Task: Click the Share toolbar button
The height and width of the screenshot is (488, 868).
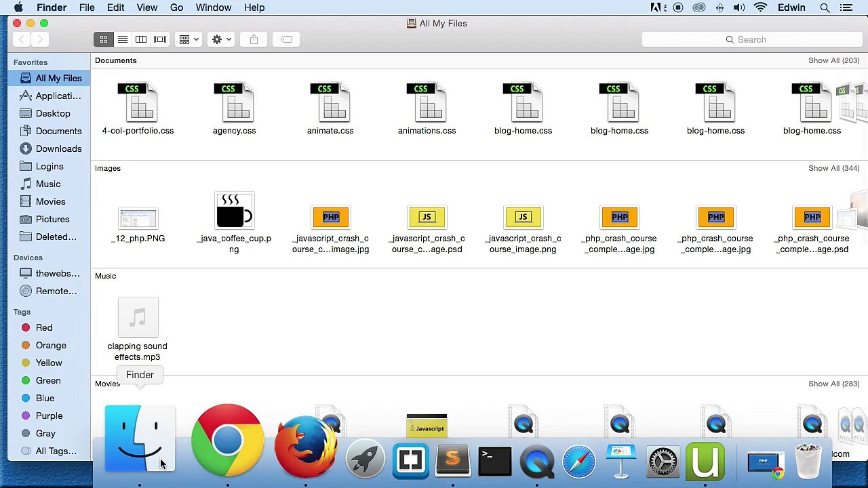Action: [x=254, y=39]
